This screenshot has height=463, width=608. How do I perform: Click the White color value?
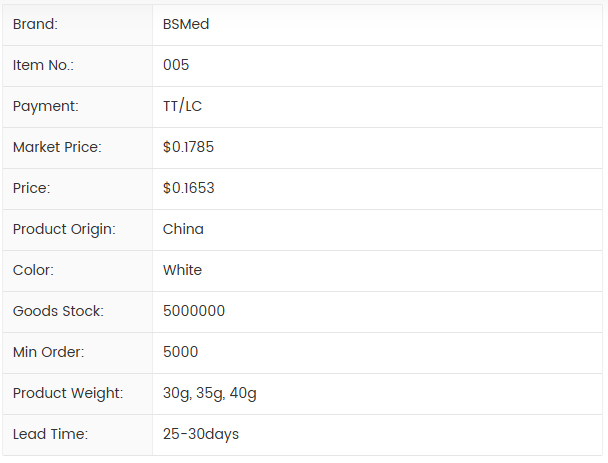click(182, 270)
